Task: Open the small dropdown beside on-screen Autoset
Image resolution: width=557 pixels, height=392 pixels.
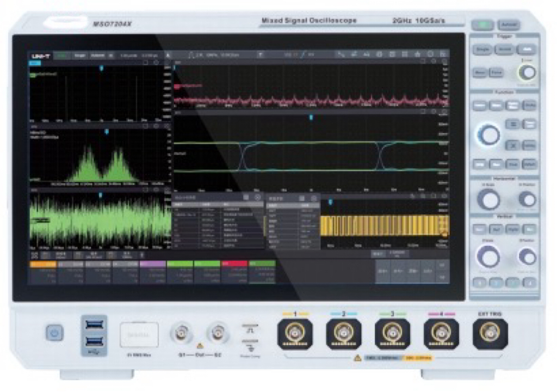Action: [111, 55]
